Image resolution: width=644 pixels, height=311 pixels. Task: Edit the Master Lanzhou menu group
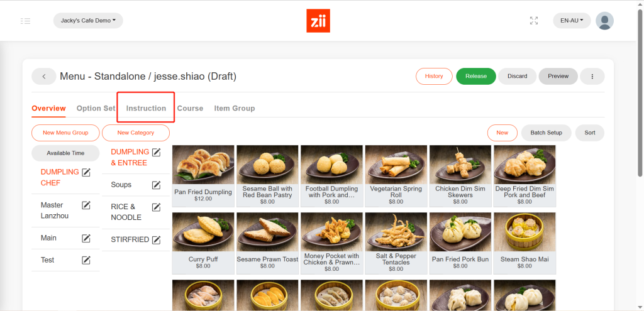[x=86, y=205]
